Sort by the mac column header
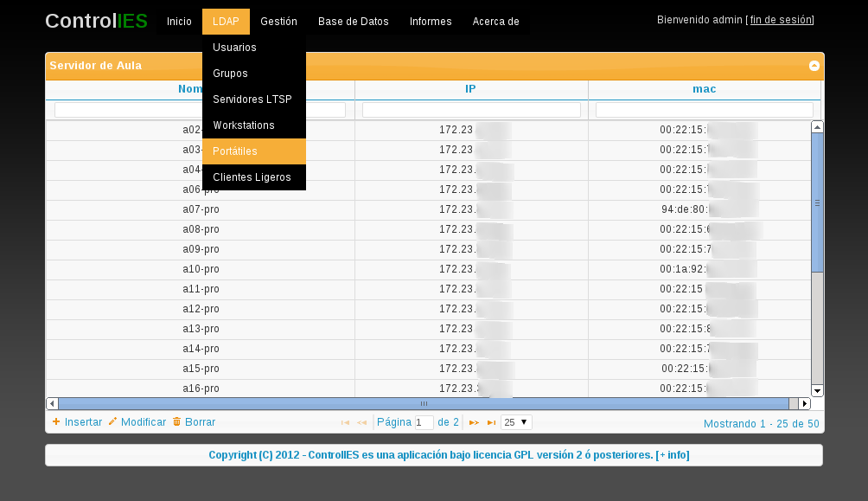Screen dimensions: 868x501 704,89
